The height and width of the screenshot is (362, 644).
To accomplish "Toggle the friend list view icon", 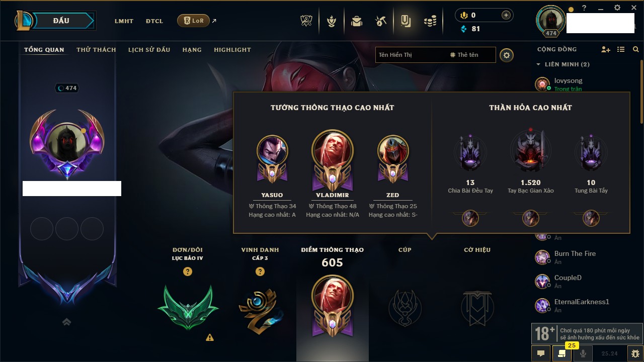I will (621, 49).
